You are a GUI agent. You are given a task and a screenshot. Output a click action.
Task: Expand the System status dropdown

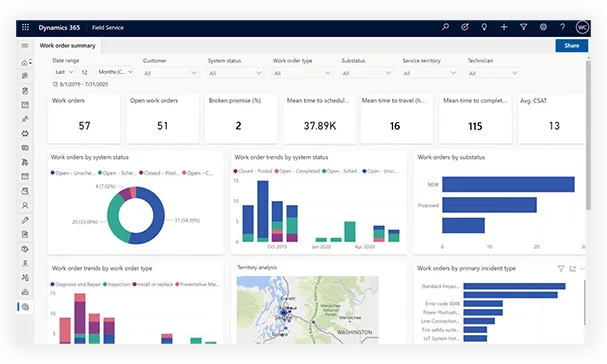pos(235,73)
